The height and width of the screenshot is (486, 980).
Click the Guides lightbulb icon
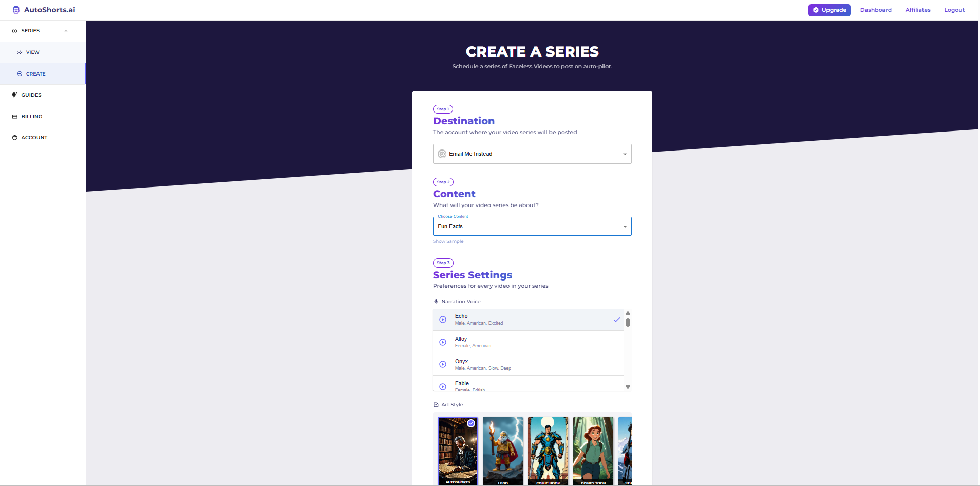(x=14, y=95)
